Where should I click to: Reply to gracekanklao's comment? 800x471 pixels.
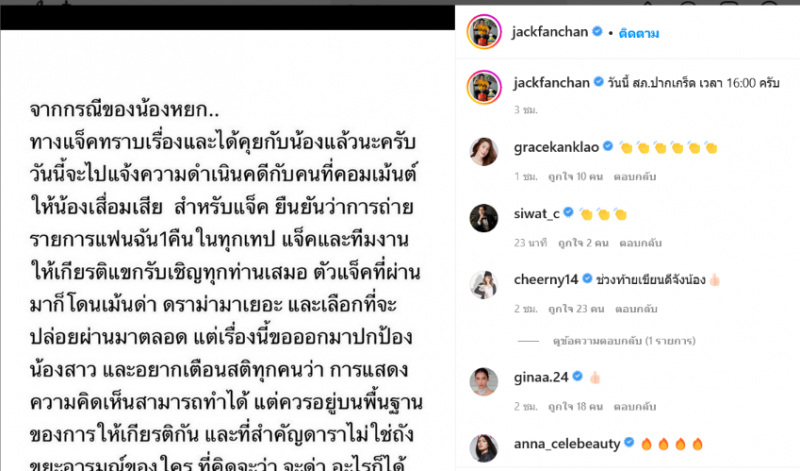tap(635, 177)
